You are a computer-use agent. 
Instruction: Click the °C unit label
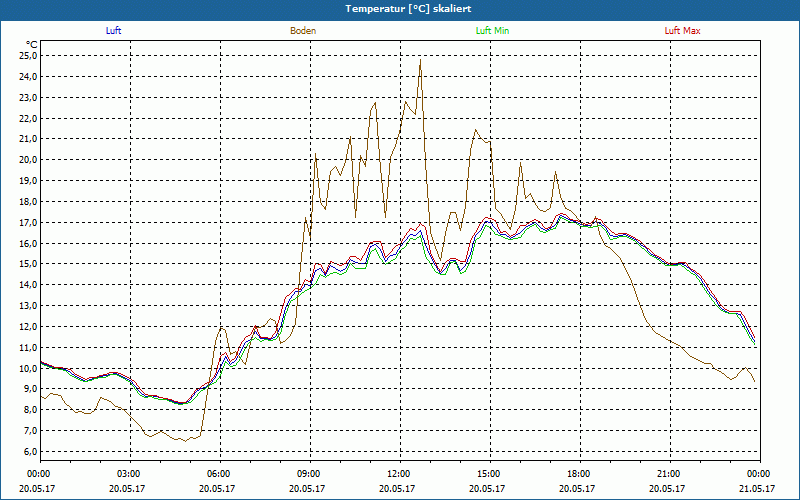[32, 45]
